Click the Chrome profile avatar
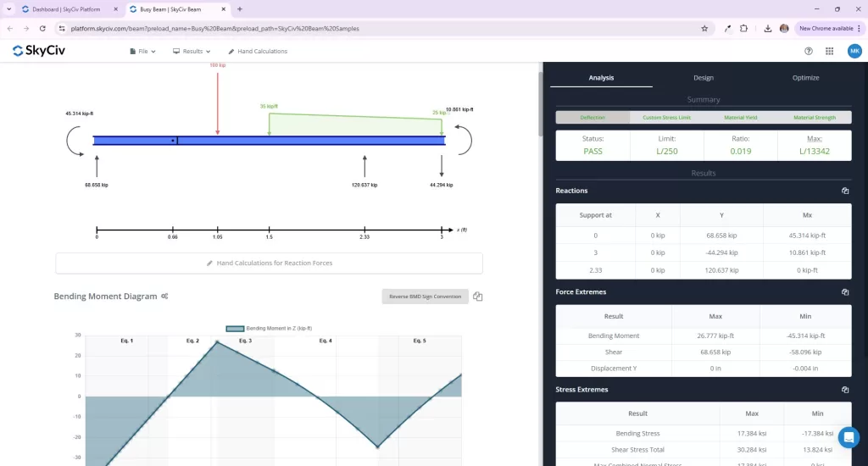Image resolution: width=868 pixels, height=466 pixels. pyautogui.click(x=784, y=28)
